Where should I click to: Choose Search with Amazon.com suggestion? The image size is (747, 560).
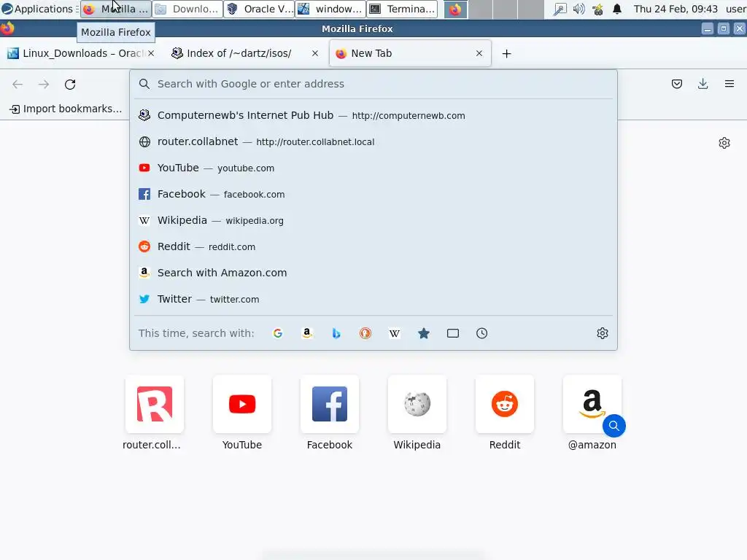(x=373, y=273)
